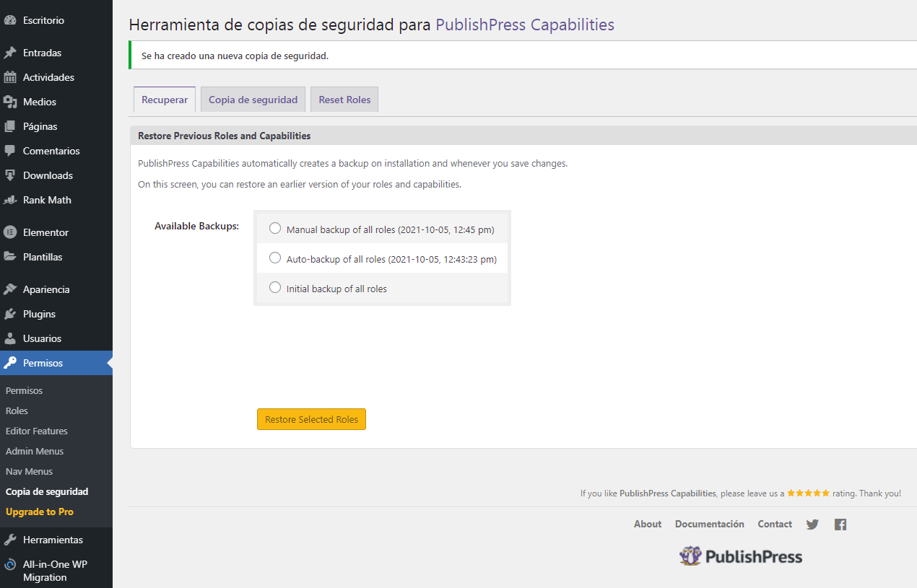The width and height of the screenshot is (917, 588).
Task: Open the Roles submenu item
Action: coord(17,411)
